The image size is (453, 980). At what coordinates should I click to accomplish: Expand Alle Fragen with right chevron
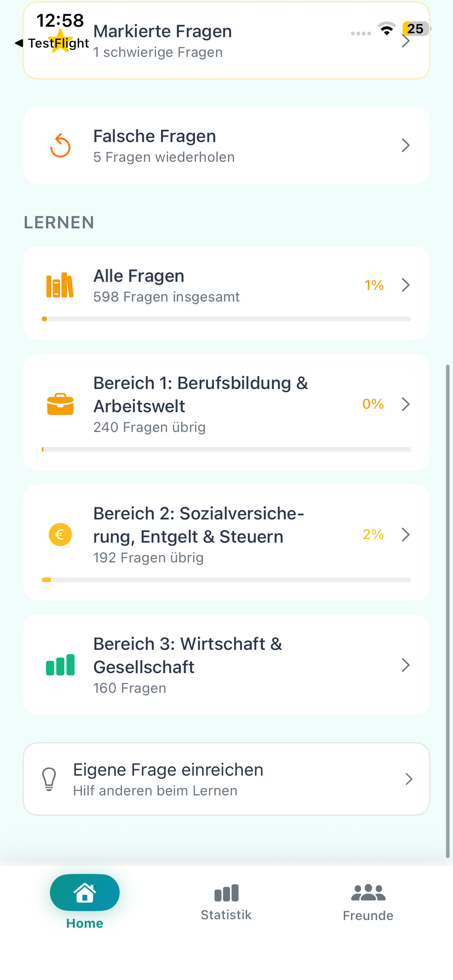point(405,285)
